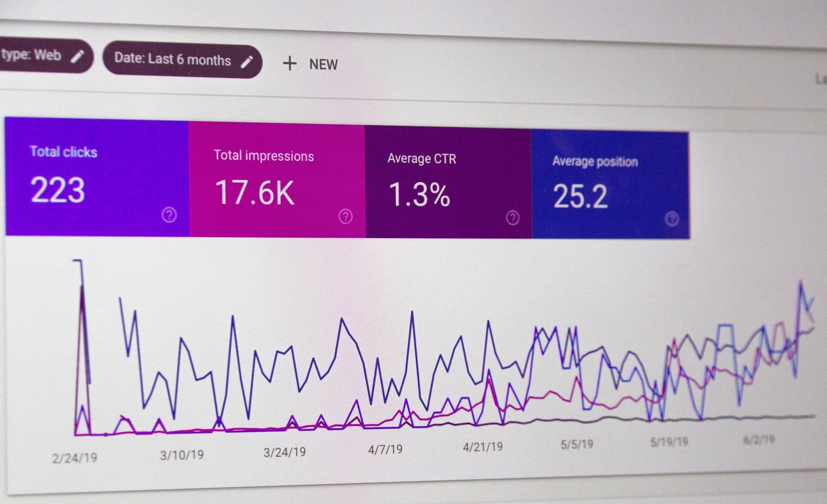827x504 pixels.
Task: Click the truncated label in the top-right corner
Action: (x=821, y=79)
